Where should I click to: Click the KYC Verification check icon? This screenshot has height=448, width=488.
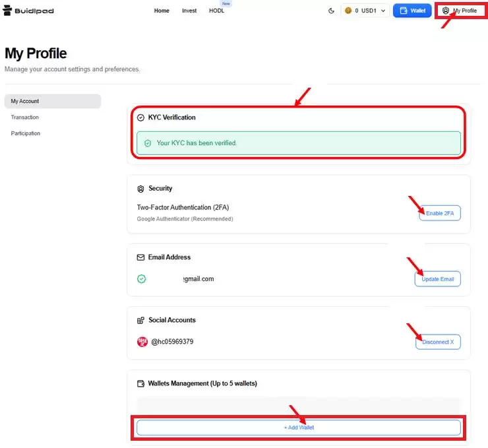point(140,117)
